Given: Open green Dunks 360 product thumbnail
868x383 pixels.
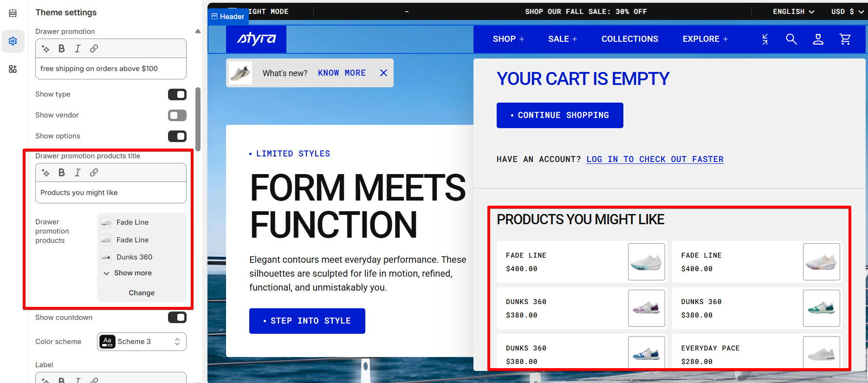Looking at the screenshot, I should coord(822,308).
